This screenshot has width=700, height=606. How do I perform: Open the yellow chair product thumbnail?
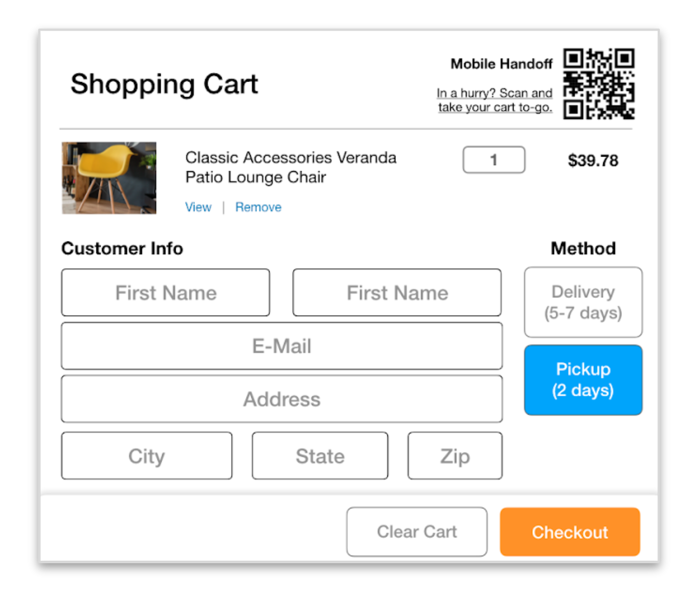pyautogui.click(x=109, y=178)
